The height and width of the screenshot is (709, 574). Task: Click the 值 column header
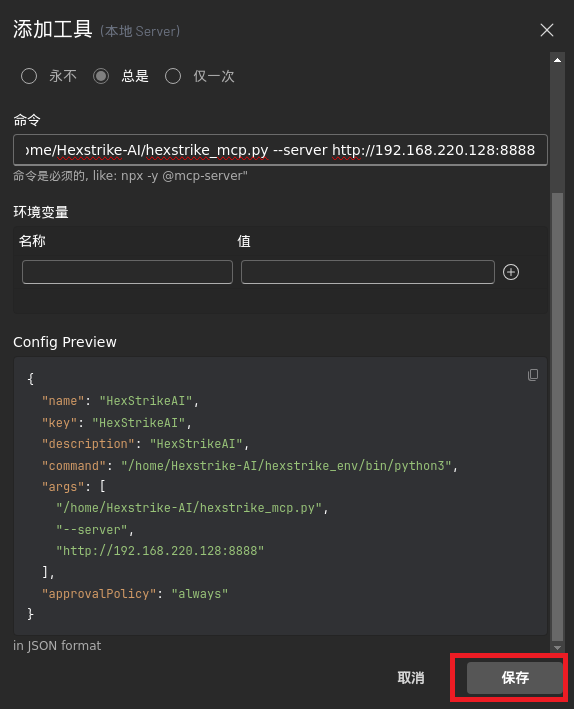pos(244,241)
